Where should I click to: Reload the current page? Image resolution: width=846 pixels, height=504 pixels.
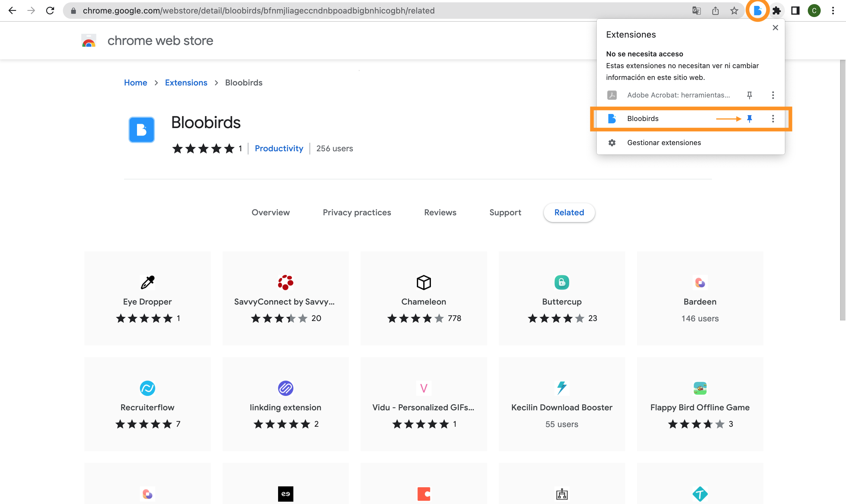[50, 11]
